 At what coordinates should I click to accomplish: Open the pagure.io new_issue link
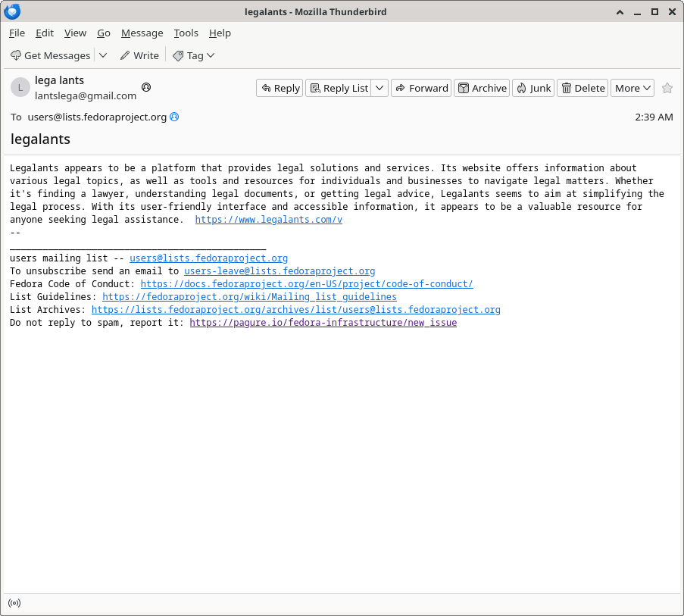323,323
